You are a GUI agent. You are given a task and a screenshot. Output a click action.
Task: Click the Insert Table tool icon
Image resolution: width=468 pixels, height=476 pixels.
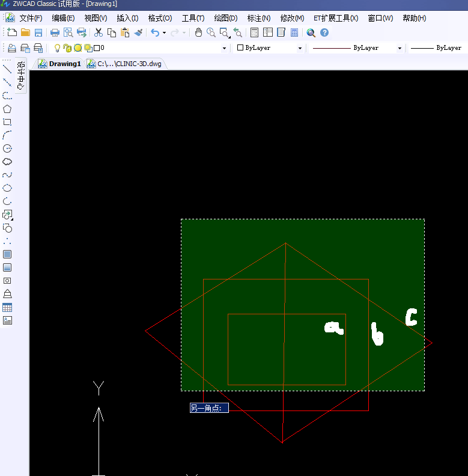7,307
